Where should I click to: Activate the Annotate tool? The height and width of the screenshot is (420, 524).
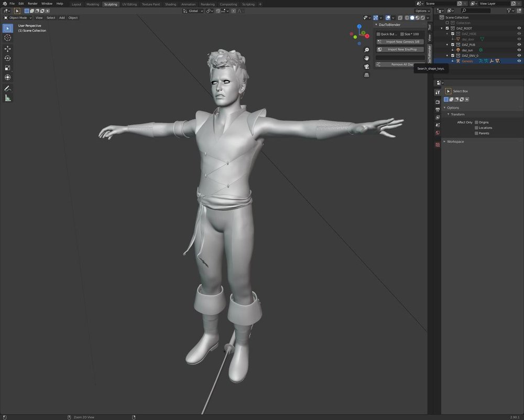click(x=8, y=89)
